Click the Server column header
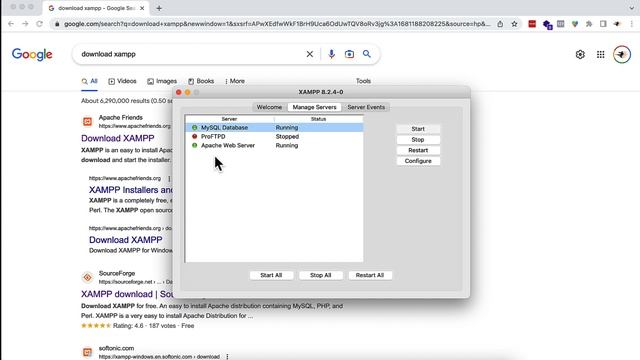 [229, 119]
